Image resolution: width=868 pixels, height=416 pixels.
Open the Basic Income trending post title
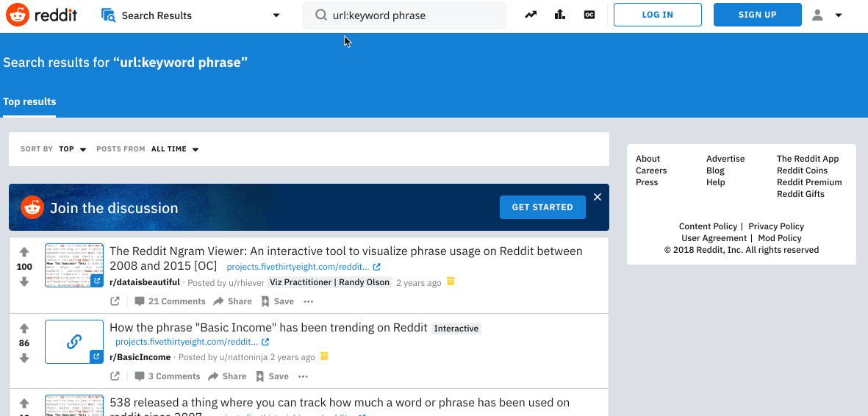(x=268, y=328)
